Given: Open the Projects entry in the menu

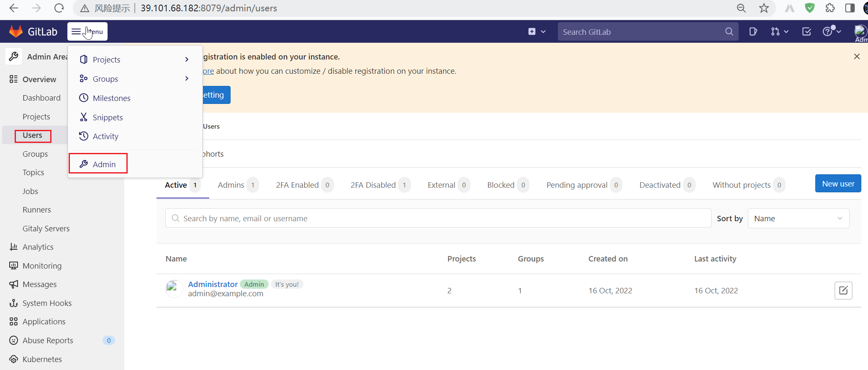Looking at the screenshot, I should 134,60.
